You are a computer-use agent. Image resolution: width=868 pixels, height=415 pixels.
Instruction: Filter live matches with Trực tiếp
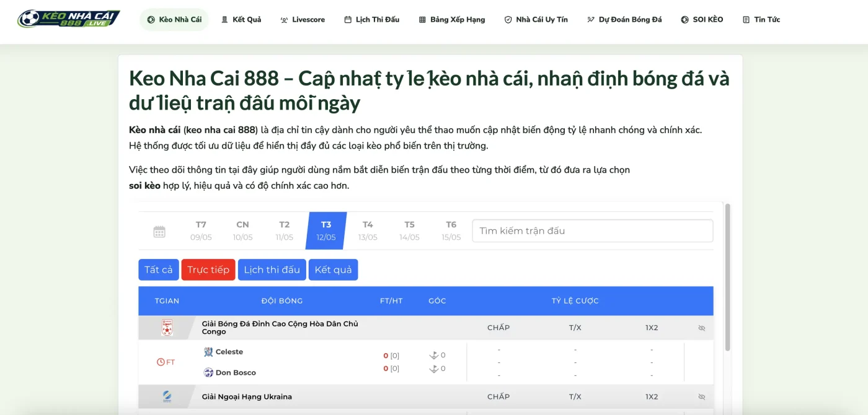(208, 269)
